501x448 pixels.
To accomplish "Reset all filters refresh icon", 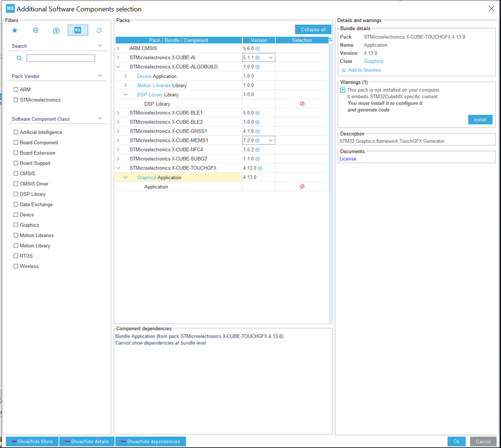I will 99,31.
